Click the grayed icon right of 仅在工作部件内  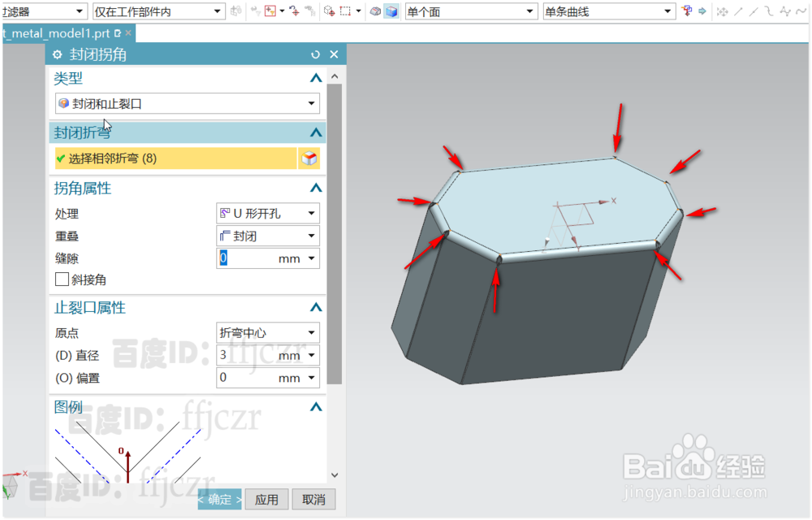click(x=236, y=11)
